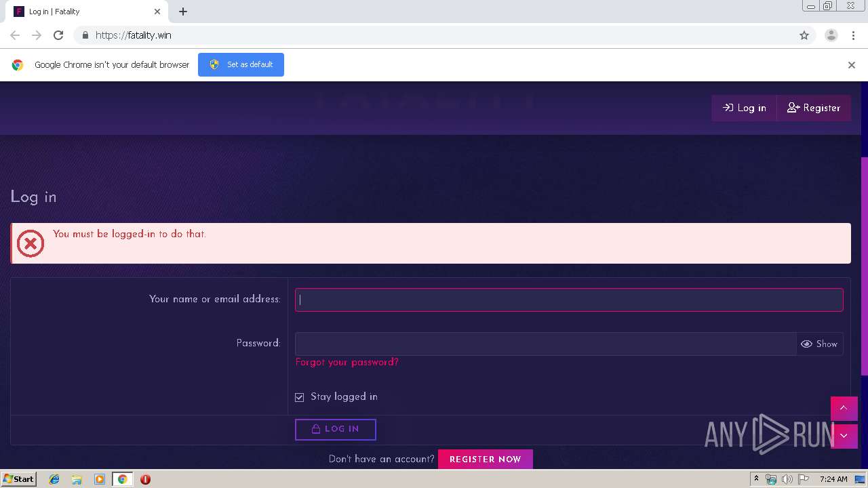Open the file explorer folder taskbar icon

[x=77, y=479]
